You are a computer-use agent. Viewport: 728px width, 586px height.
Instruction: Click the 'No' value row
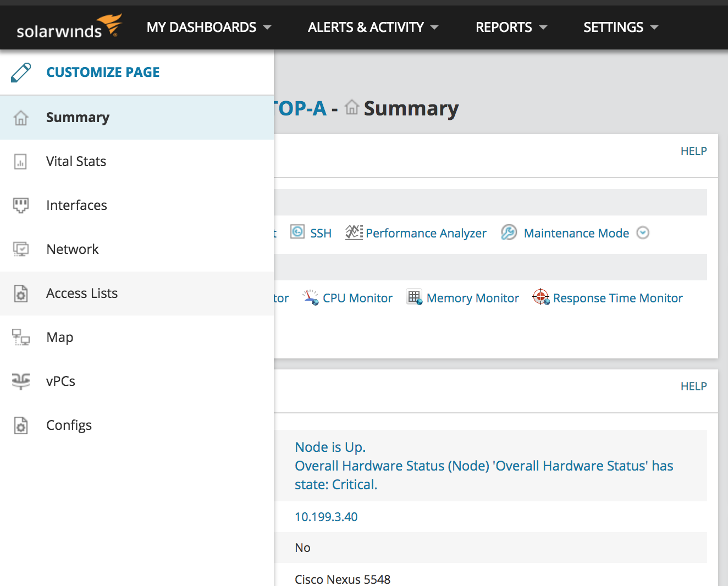tap(490, 548)
